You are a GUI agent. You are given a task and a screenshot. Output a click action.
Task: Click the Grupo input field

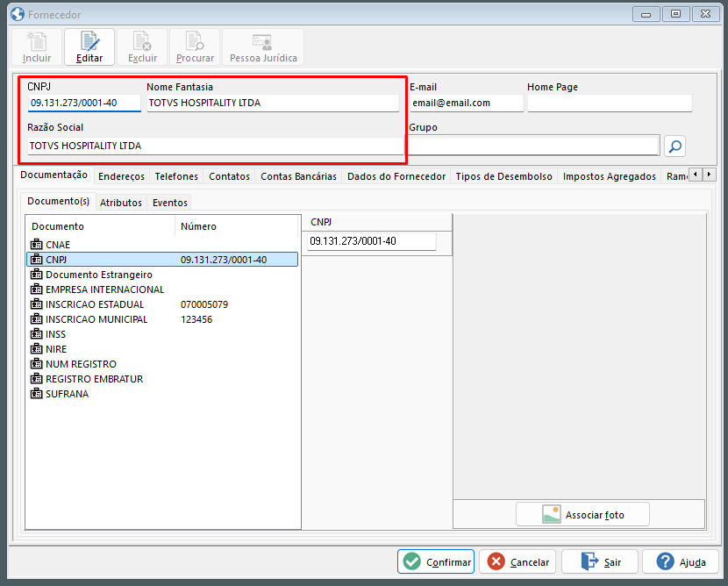click(x=533, y=146)
